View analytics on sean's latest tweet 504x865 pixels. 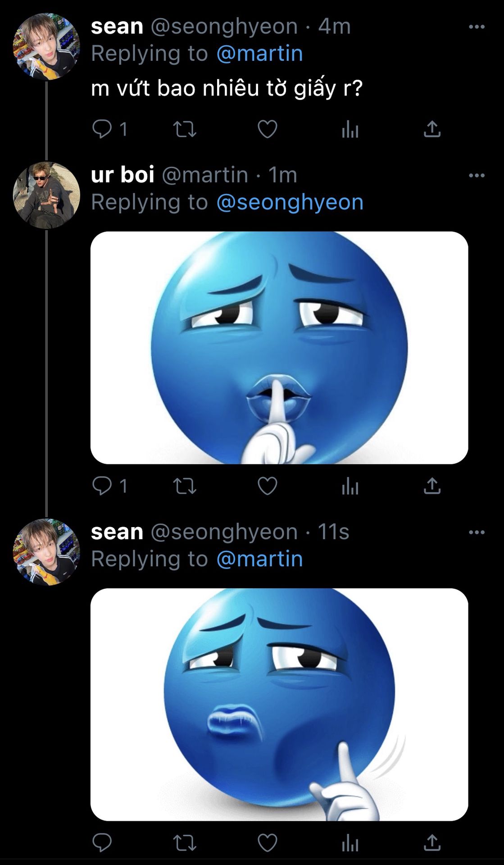pyautogui.click(x=350, y=843)
